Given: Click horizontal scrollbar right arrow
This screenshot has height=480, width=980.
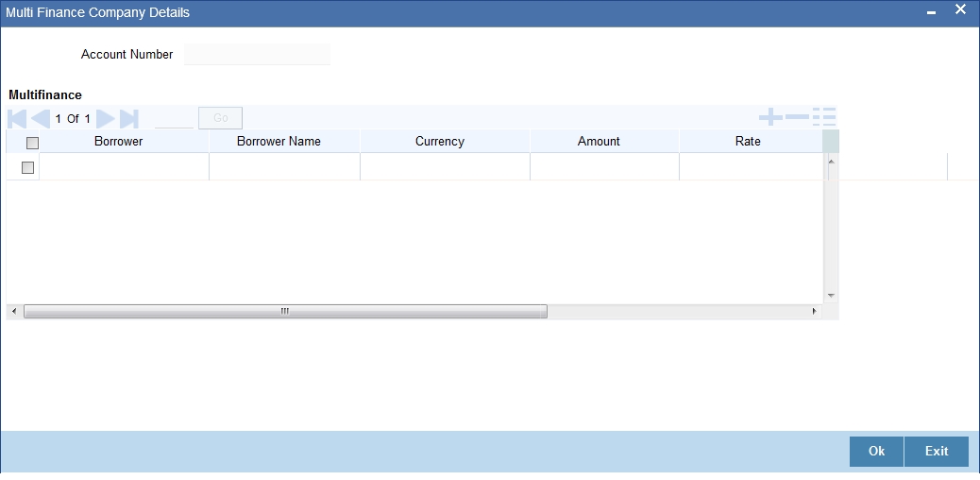Looking at the screenshot, I should point(815,311).
